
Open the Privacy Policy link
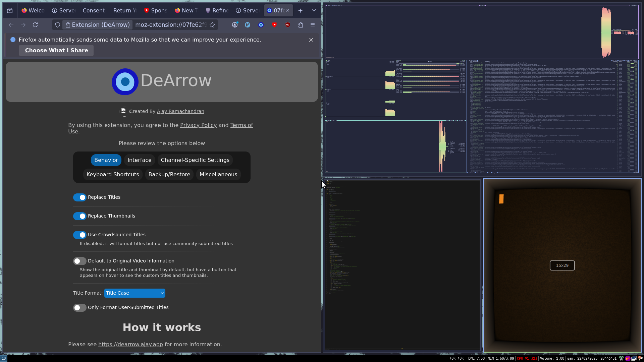tap(198, 125)
